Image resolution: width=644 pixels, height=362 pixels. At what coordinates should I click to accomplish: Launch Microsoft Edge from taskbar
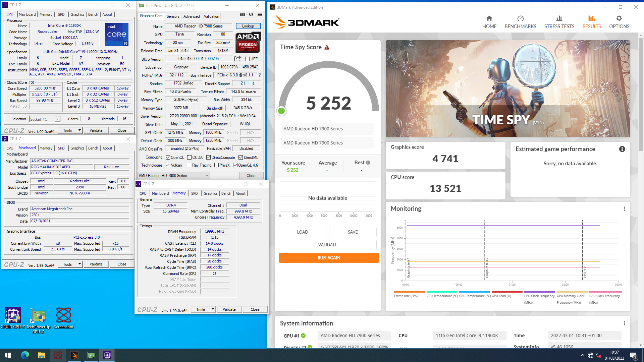(25, 355)
